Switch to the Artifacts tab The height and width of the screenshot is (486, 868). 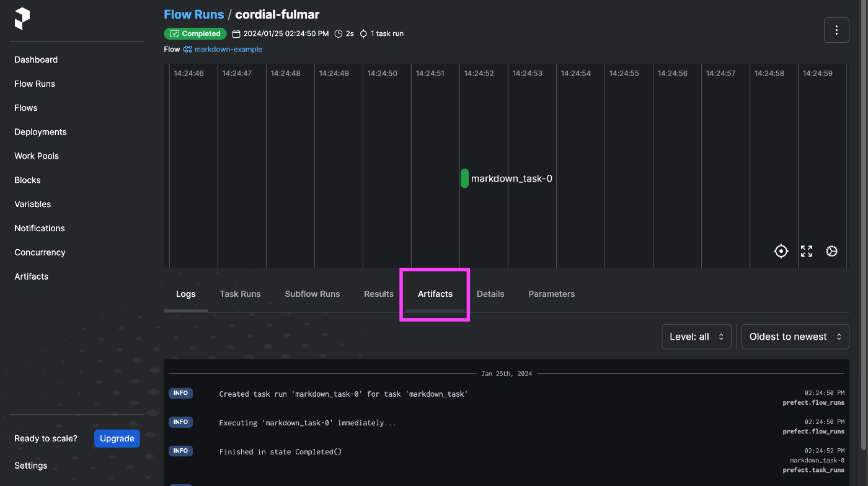click(435, 294)
